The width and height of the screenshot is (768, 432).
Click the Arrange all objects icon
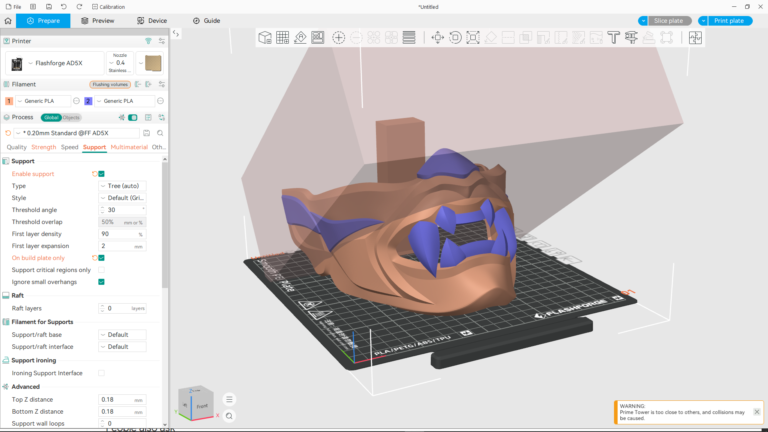(318, 38)
